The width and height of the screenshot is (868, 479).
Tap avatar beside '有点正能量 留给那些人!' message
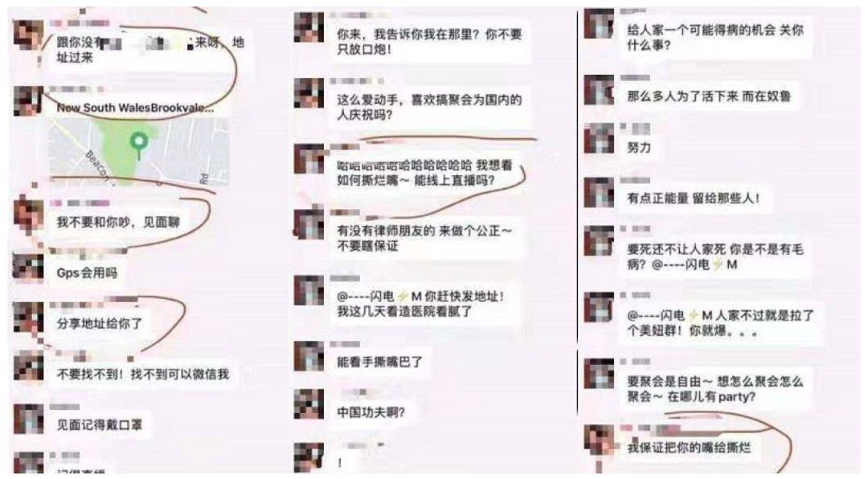coord(599,192)
